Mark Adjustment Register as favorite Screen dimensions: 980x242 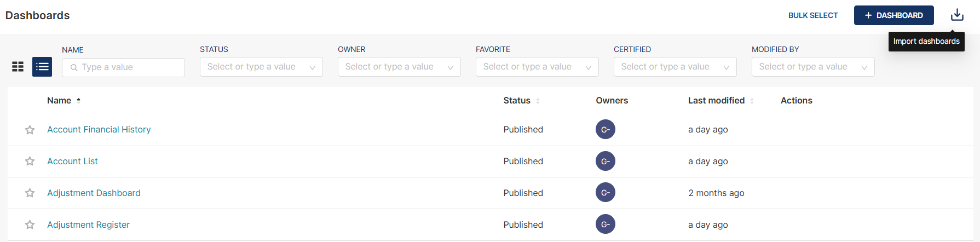(30, 225)
